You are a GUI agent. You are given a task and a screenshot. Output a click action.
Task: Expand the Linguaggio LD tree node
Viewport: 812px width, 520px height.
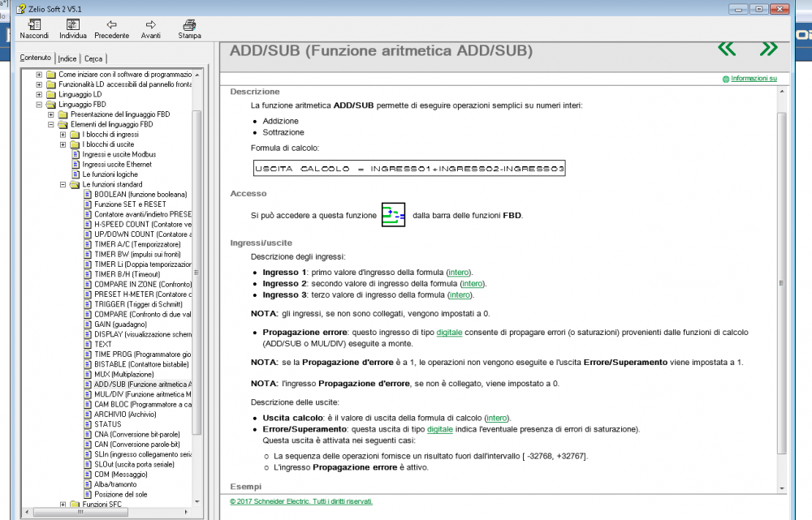point(39,94)
